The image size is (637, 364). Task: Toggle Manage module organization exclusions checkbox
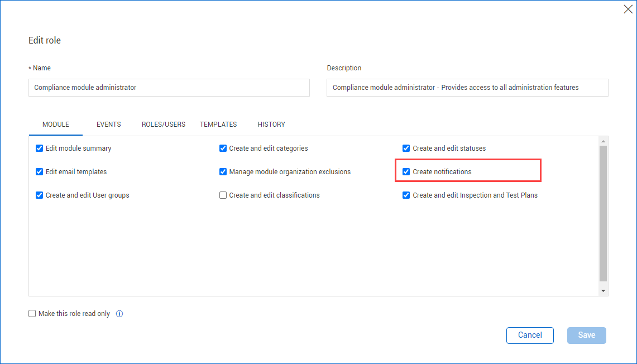[223, 172]
